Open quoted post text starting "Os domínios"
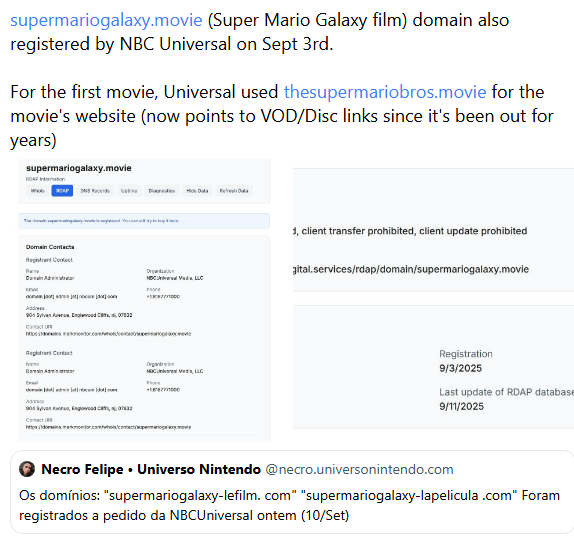This screenshot has width=574, height=537. (x=289, y=505)
